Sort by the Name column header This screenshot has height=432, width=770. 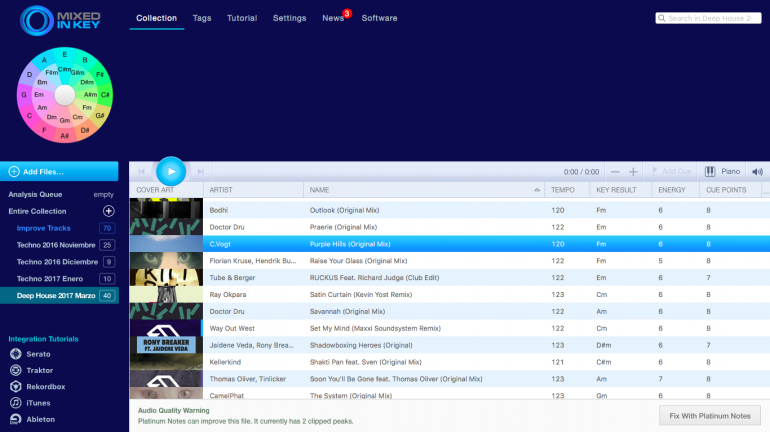pos(424,190)
